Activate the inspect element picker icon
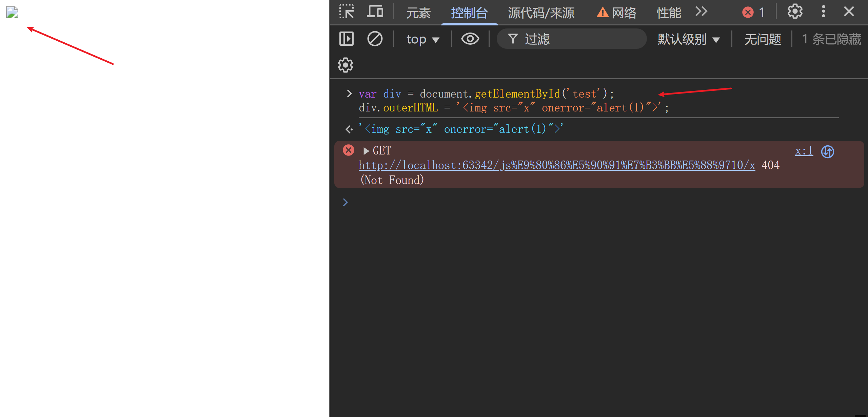This screenshot has height=417, width=868. (x=347, y=12)
